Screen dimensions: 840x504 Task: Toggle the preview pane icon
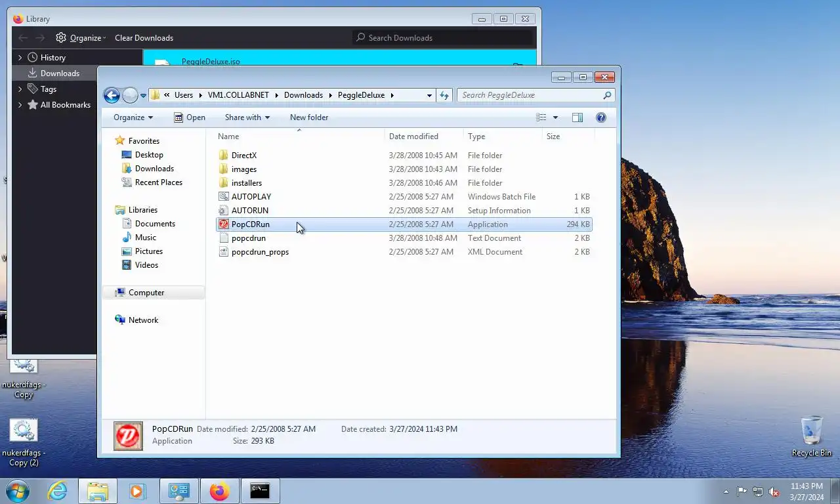[x=577, y=117]
